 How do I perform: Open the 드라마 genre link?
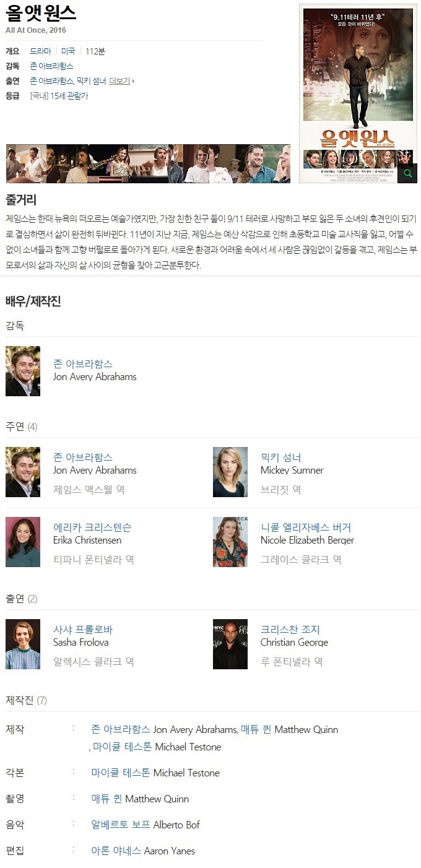(x=41, y=51)
